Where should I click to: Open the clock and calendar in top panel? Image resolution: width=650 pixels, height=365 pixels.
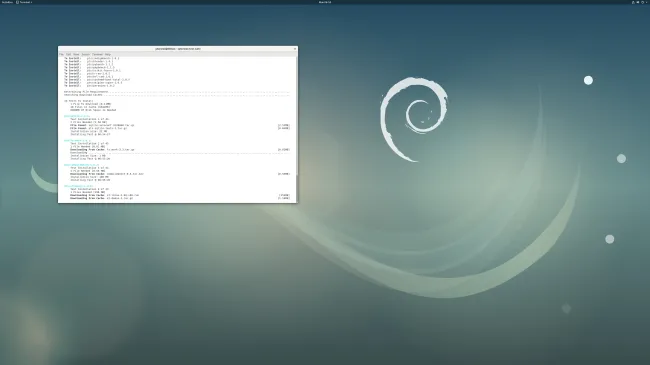(325, 2)
